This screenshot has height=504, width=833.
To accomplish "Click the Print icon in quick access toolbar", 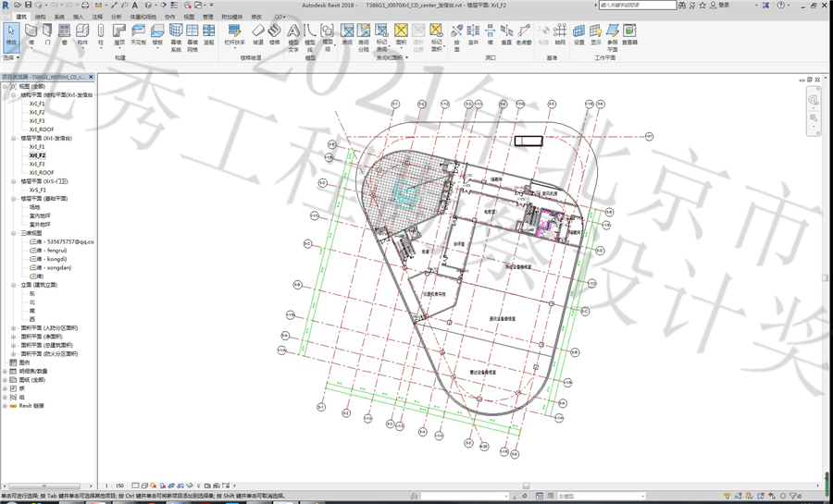I will click(x=85, y=5).
